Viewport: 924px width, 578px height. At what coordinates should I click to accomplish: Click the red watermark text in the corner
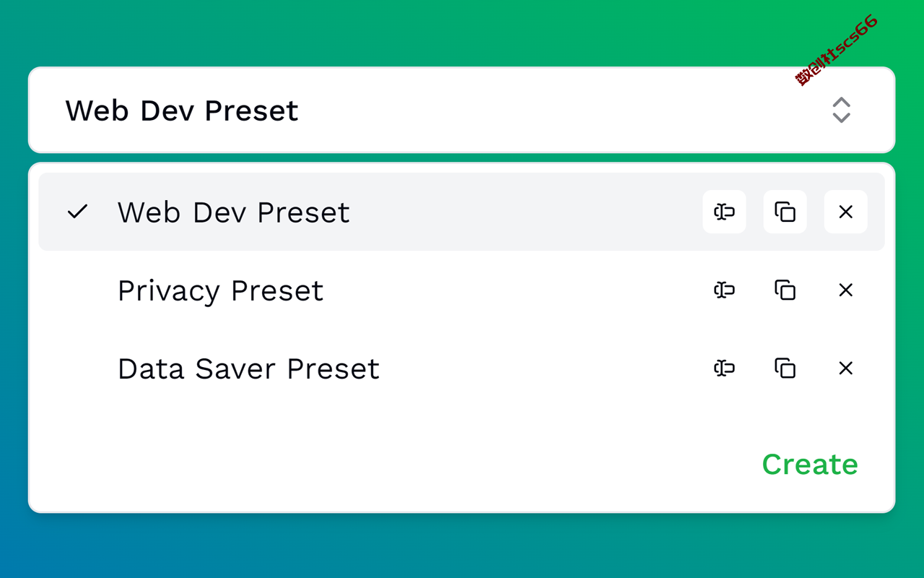coord(837,50)
